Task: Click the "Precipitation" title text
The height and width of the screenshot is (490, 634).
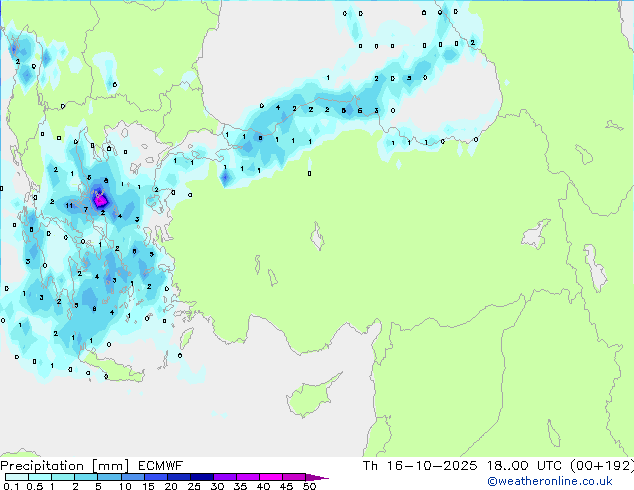Action: tap(42, 466)
